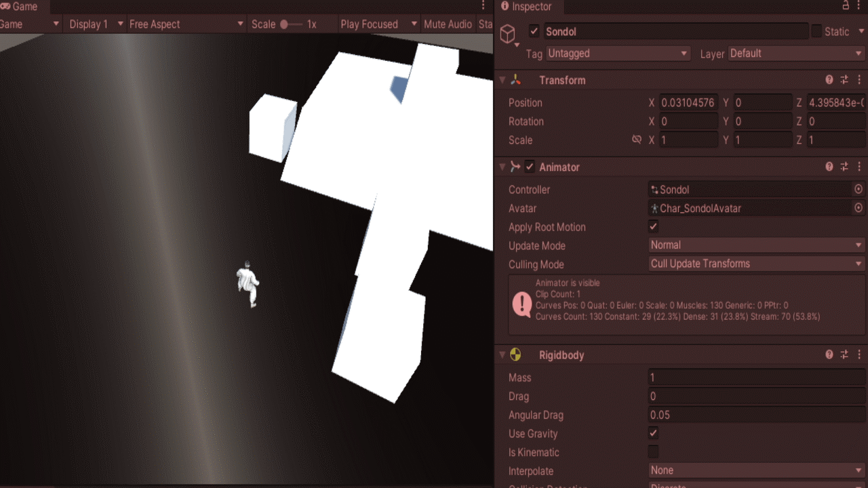Image resolution: width=868 pixels, height=488 pixels.
Task: Toggle the Use Gravity checkbox
Action: click(653, 433)
